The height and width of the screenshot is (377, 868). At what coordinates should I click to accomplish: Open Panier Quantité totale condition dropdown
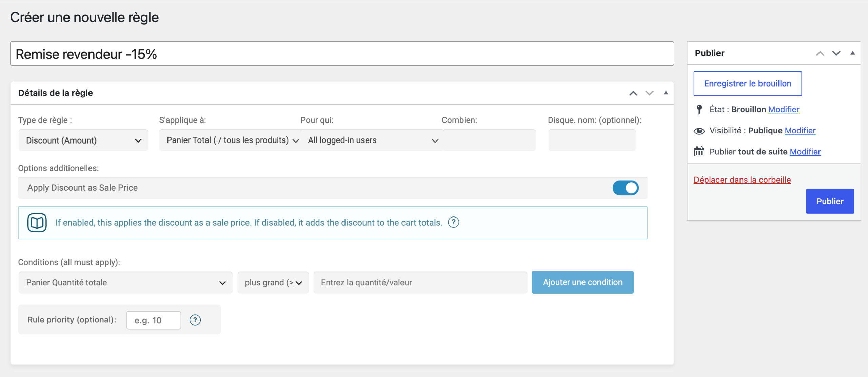[125, 282]
